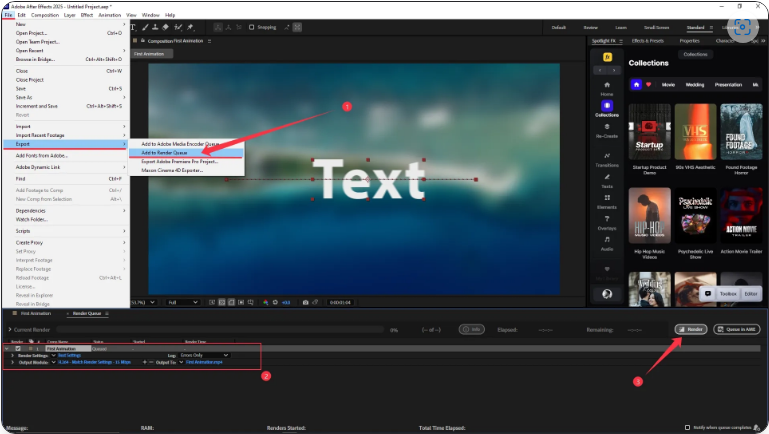Image resolution: width=769 pixels, height=434 pixels.
Task: Uncheck the render checkbox for First Animation
Action: click(18, 349)
